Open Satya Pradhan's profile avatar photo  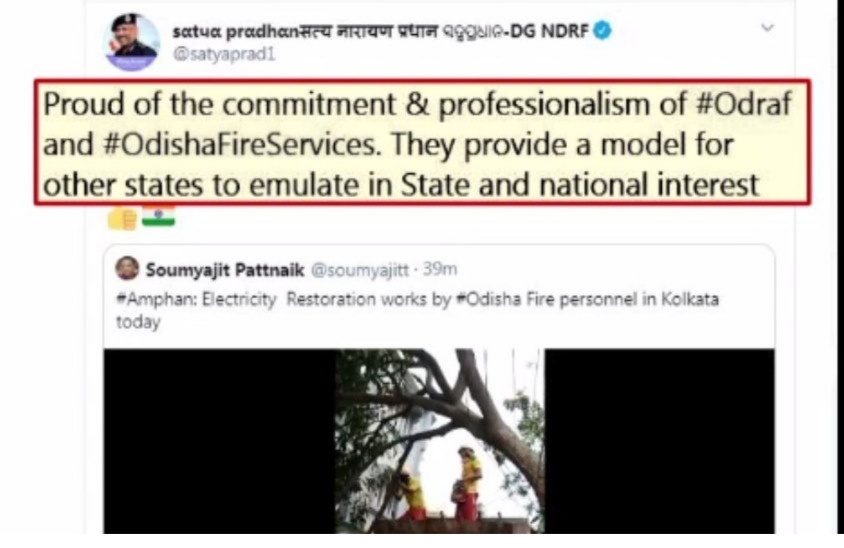[132, 42]
